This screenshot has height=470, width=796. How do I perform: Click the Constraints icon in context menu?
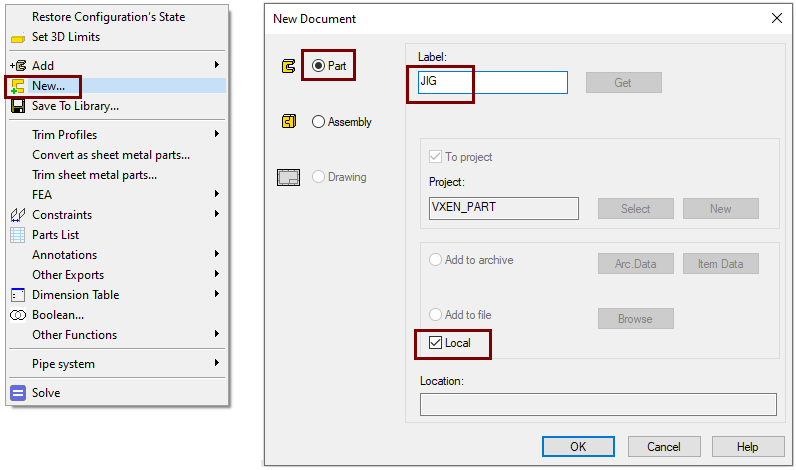point(17,215)
